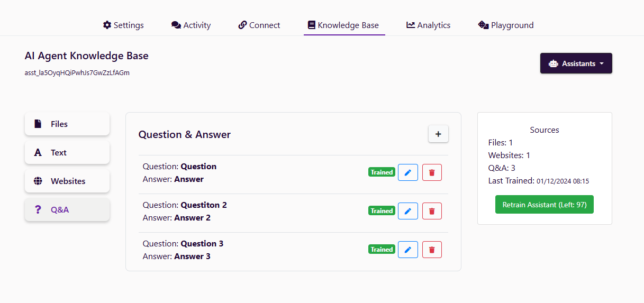Click the Q&A: 3 source count
This screenshot has height=303, width=644.
click(x=502, y=168)
